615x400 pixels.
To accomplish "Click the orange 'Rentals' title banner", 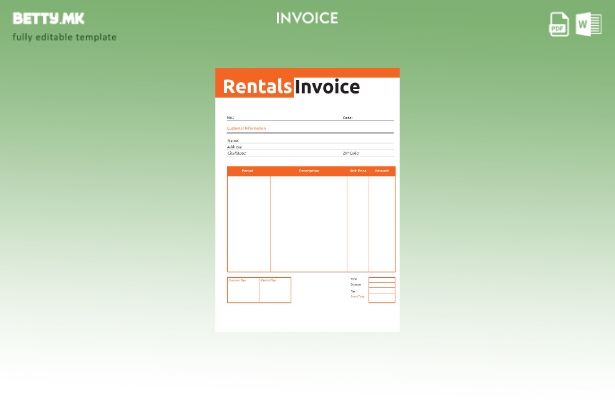I will pyautogui.click(x=257, y=87).
